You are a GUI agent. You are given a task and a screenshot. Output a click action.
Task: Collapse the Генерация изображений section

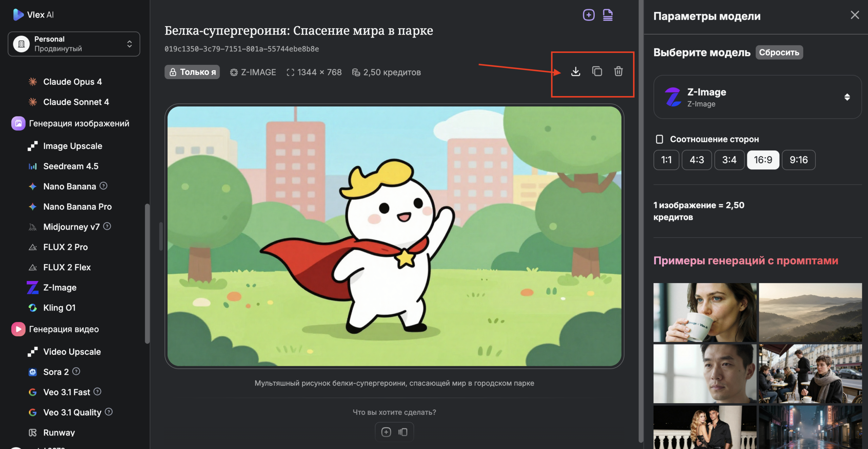click(79, 124)
